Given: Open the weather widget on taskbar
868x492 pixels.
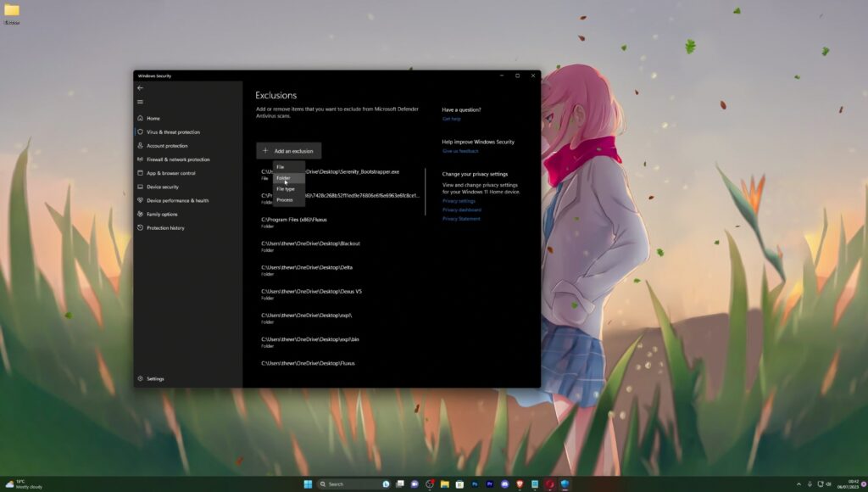Looking at the screenshot, I should 24,484.
